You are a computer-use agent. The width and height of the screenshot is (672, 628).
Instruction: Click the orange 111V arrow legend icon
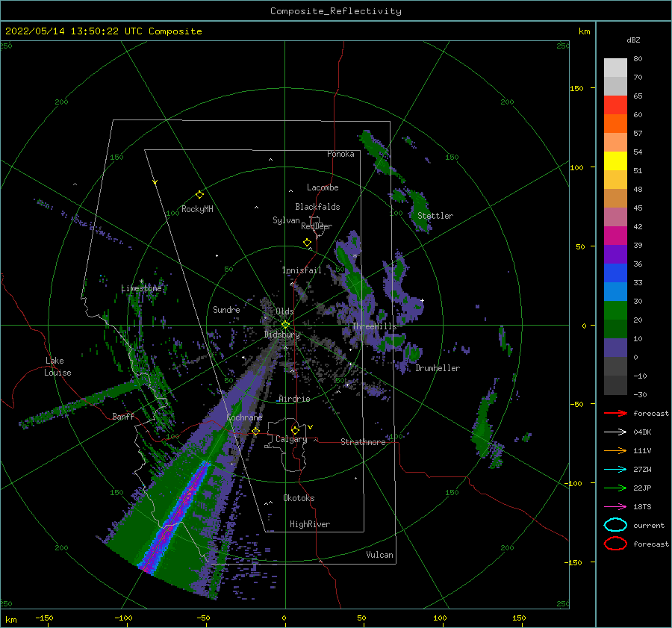(615, 450)
